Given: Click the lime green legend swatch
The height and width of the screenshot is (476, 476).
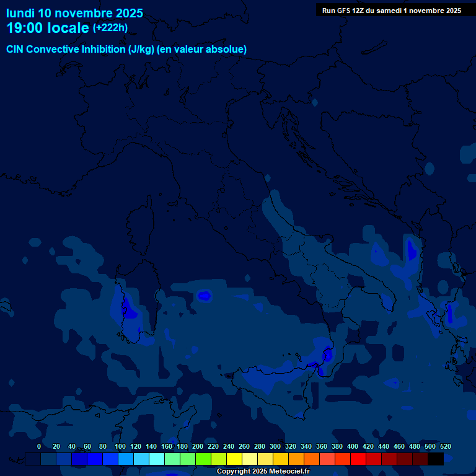Looking at the screenshot, I should 203,459.
